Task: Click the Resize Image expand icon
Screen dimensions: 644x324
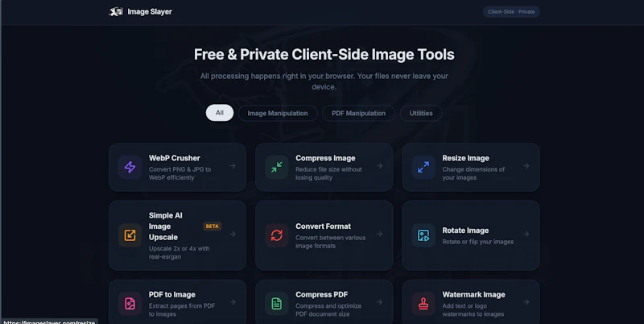Action: [x=423, y=167]
